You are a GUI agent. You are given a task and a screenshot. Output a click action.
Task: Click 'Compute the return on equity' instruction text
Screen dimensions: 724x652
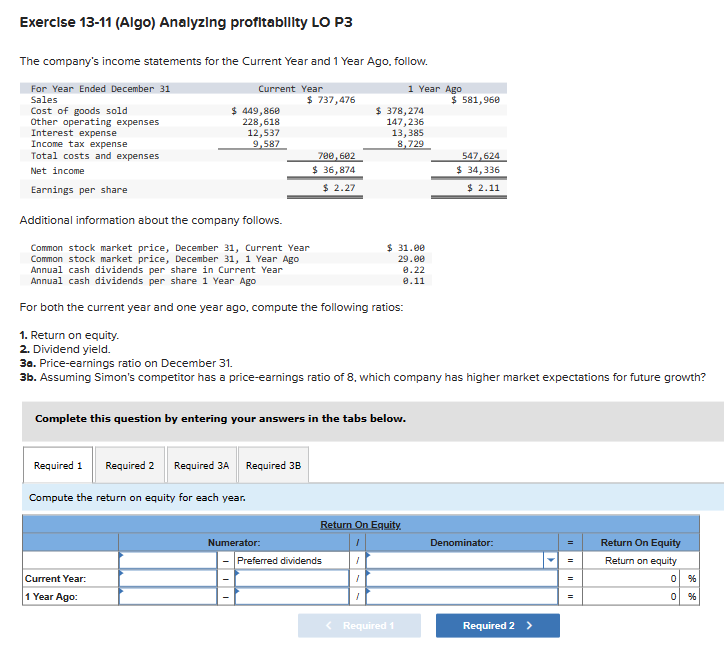(137, 497)
